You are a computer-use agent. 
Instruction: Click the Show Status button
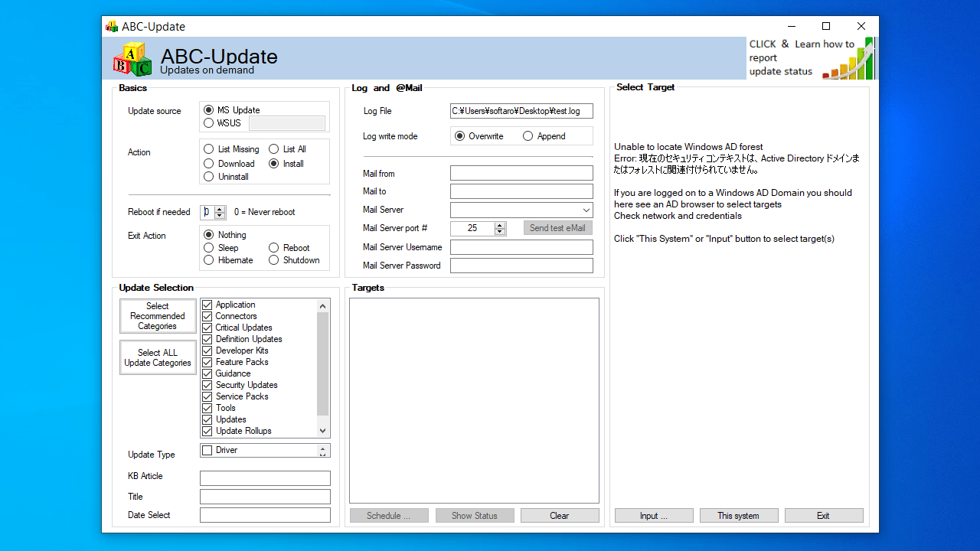(474, 516)
